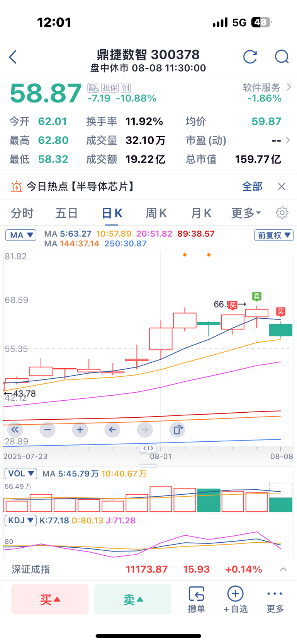The image size is (297, 644).
Task: Refresh the stock quote data
Action: tap(250, 57)
